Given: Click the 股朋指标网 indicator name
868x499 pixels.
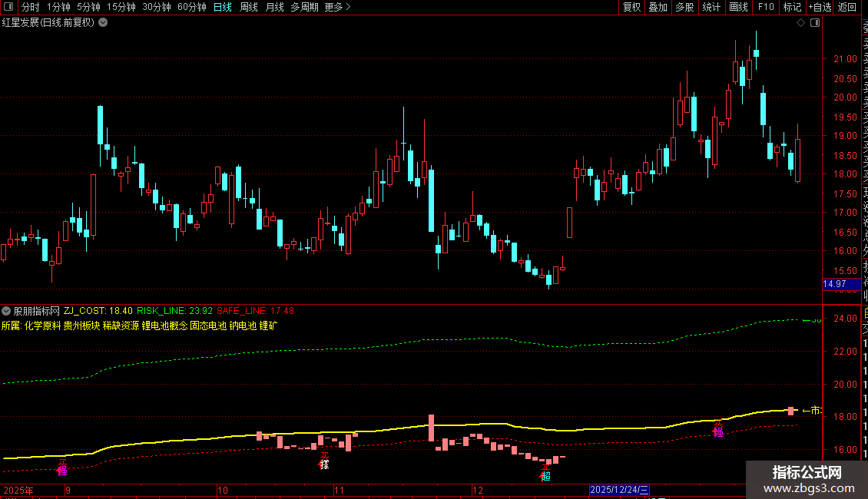Looking at the screenshot, I should point(37,311).
